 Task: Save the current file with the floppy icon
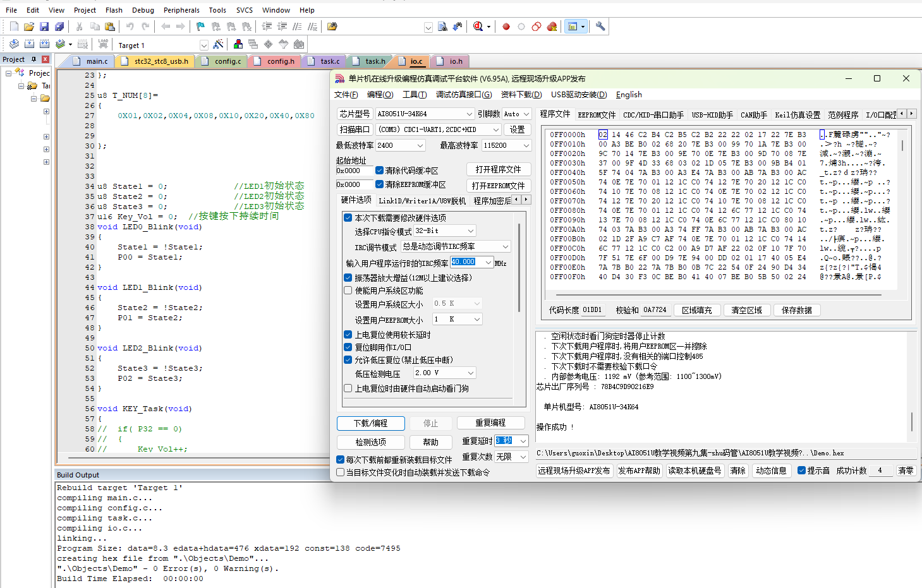pos(44,27)
